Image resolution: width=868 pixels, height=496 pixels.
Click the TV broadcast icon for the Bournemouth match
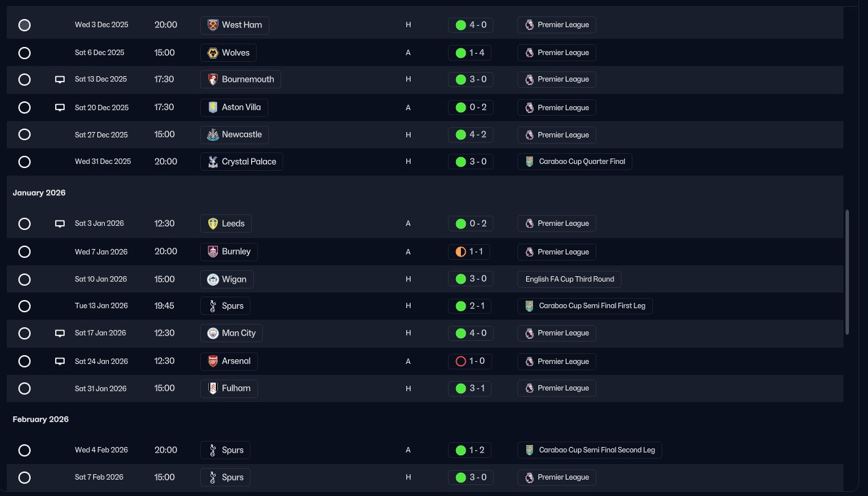(x=60, y=80)
